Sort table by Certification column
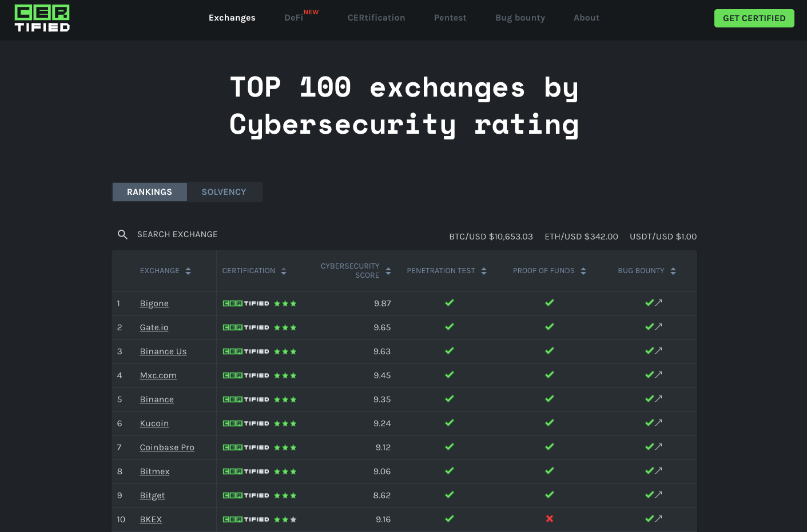 pyautogui.click(x=255, y=271)
